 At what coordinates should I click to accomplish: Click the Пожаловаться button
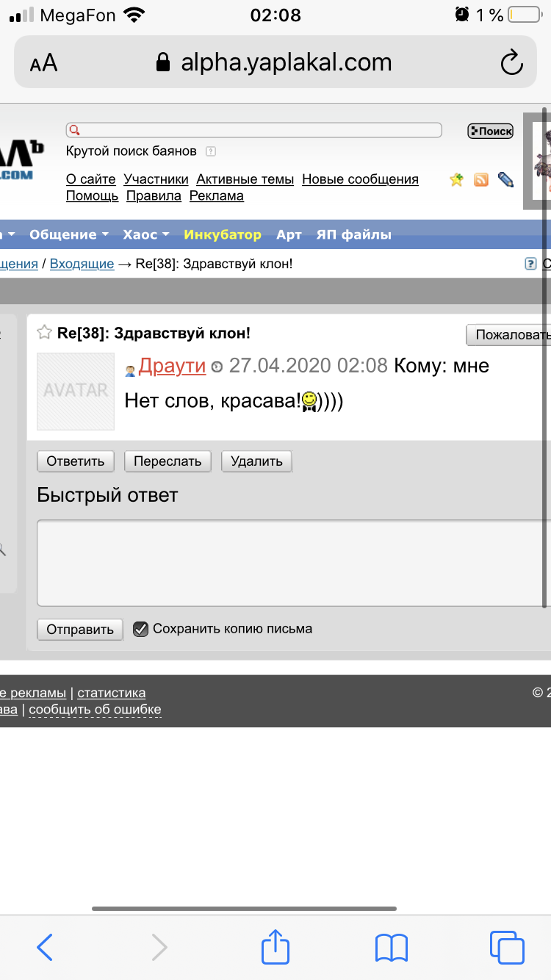coord(508,335)
